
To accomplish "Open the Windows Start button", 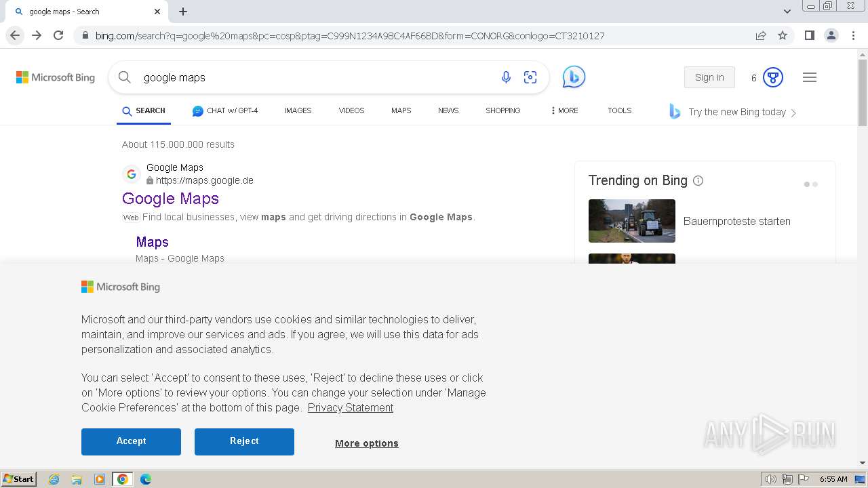I will (19, 479).
